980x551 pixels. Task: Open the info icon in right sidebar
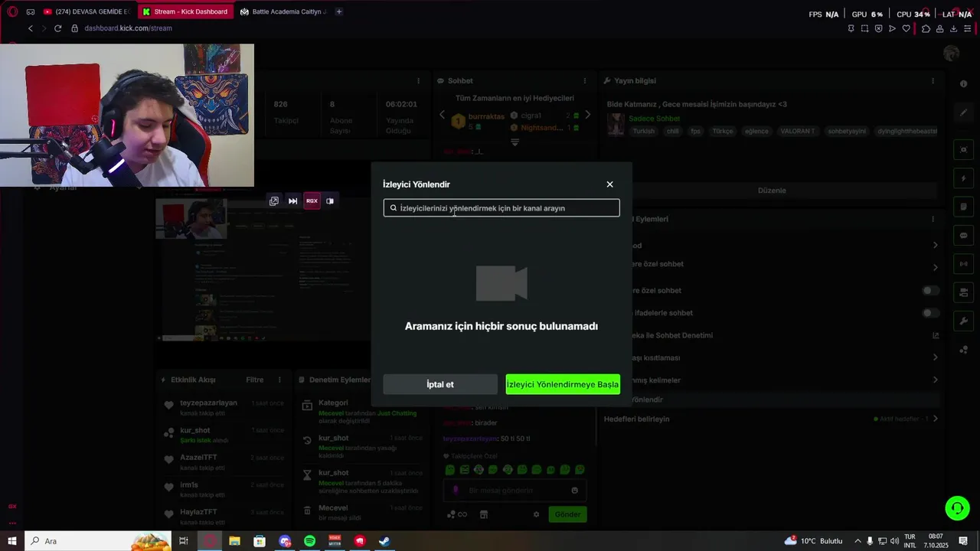click(964, 83)
